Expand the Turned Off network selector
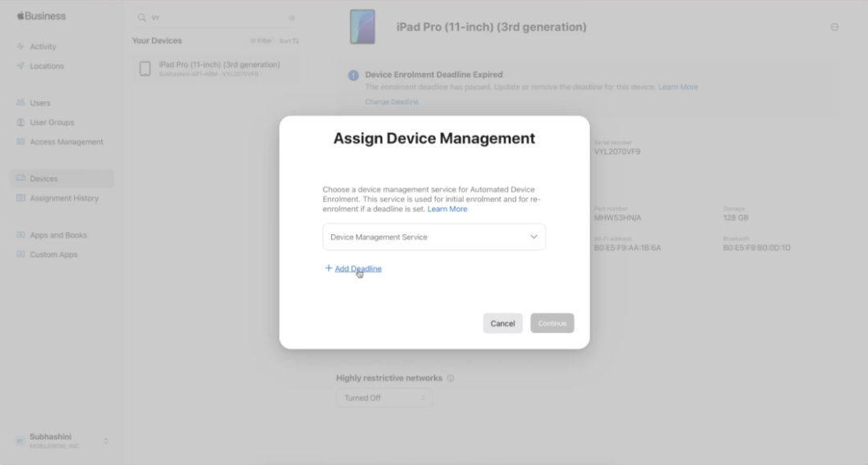 384,397
